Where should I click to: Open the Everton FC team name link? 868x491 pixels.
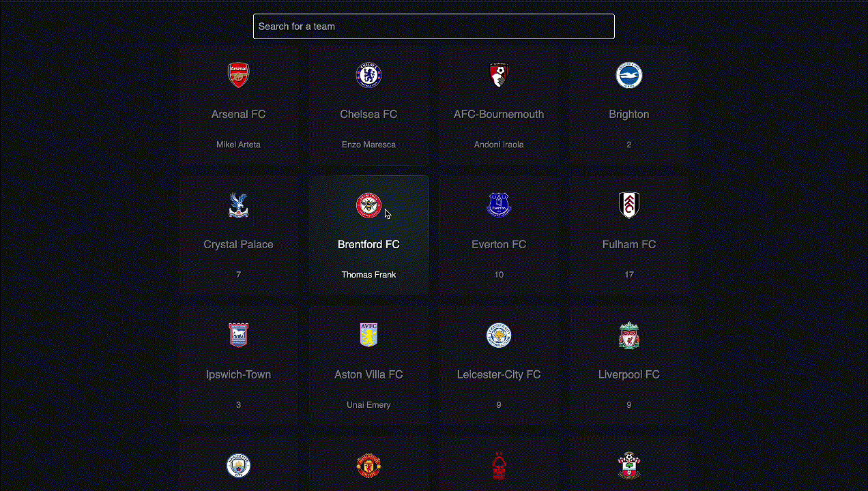[x=499, y=244]
